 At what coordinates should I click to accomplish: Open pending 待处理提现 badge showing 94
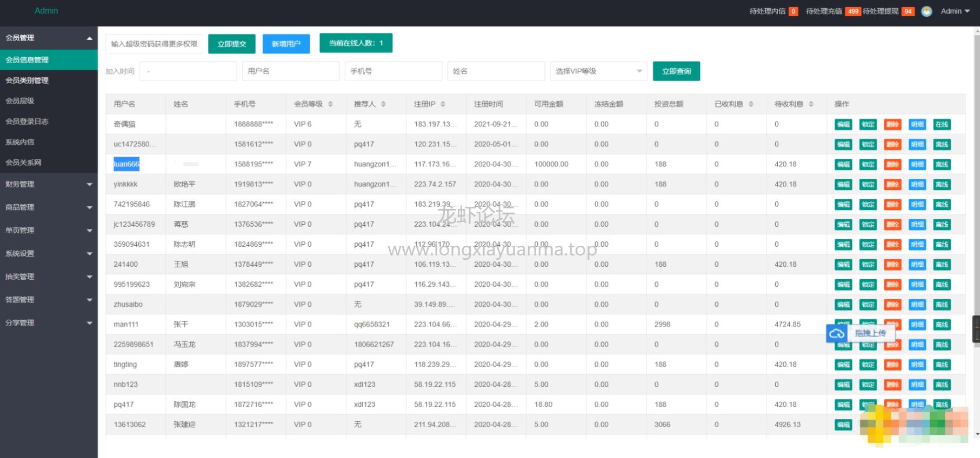pyautogui.click(x=908, y=11)
